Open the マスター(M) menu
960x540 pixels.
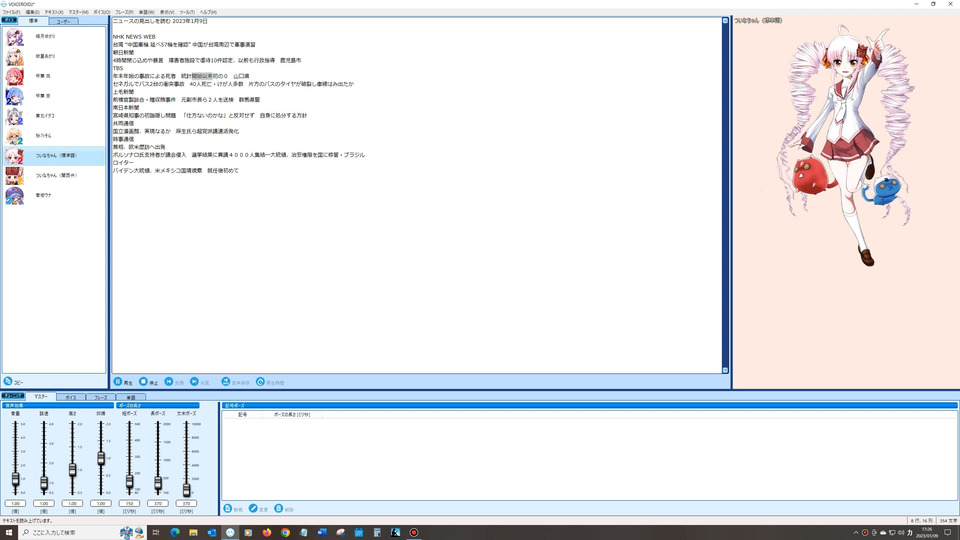pos(78,12)
